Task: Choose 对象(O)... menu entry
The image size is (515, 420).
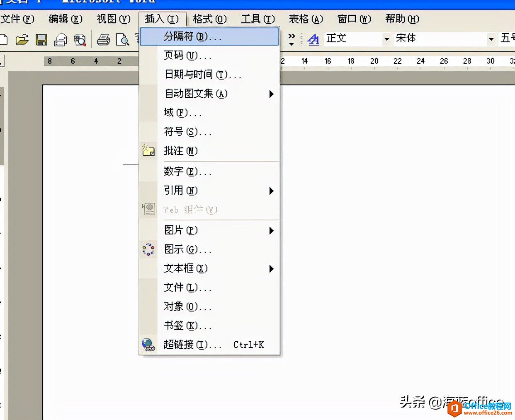Action: pyautogui.click(x=209, y=307)
